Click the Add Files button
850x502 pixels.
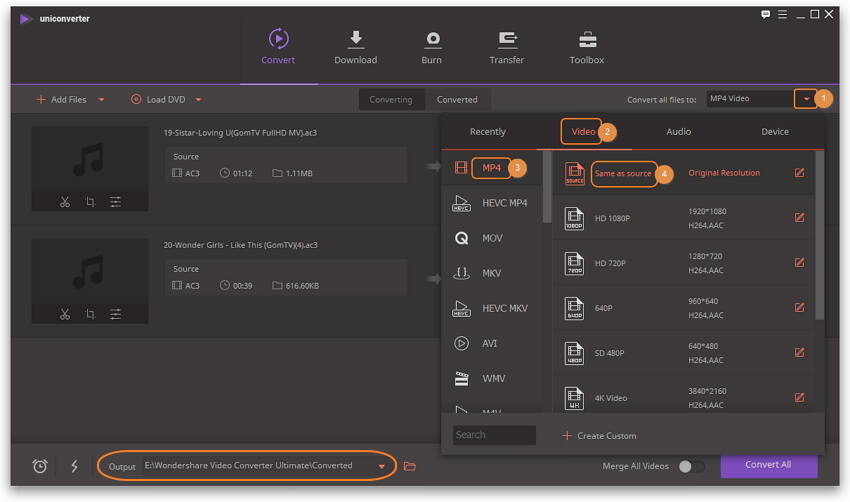[x=61, y=100]
